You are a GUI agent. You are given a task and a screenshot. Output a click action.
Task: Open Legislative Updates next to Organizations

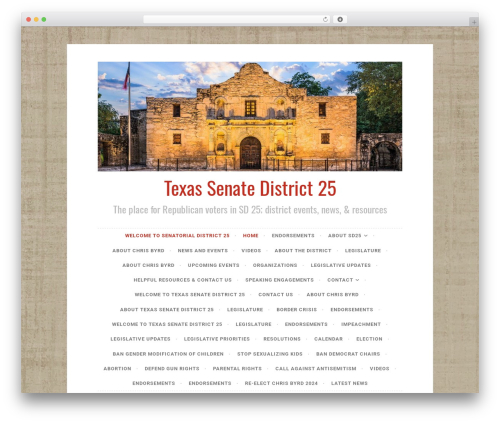340,265
